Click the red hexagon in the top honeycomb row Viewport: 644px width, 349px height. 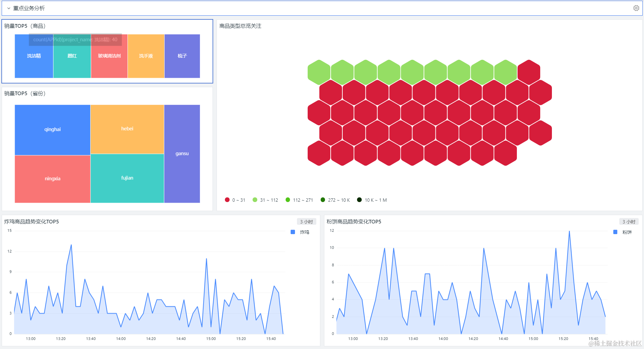[529, 72]
